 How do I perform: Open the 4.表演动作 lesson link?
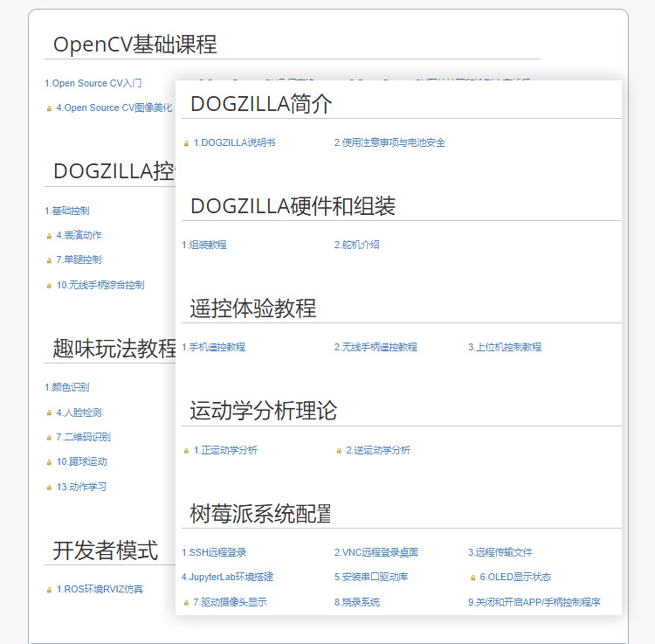click(79, 235)
